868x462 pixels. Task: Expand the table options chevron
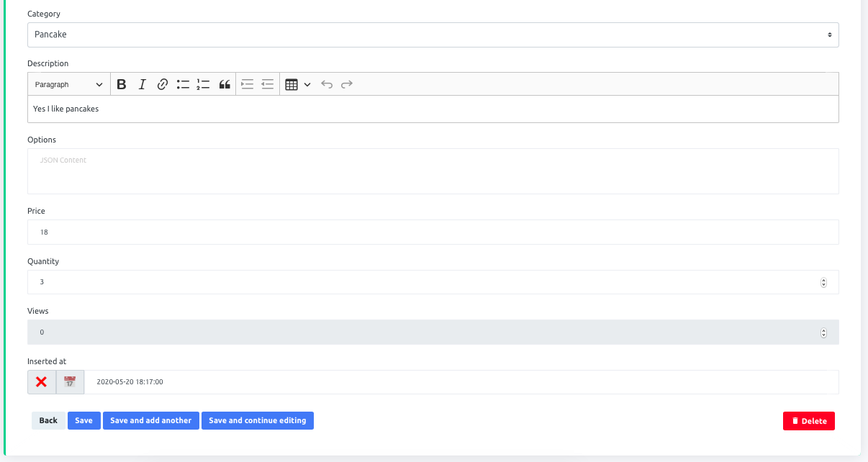coord(308,83)
